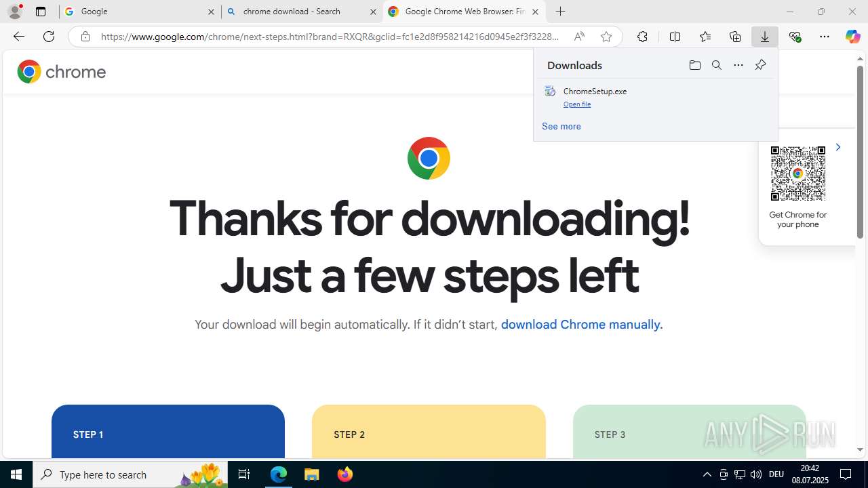Activate Read aloud icon in address bar

[x=579, y=37]
